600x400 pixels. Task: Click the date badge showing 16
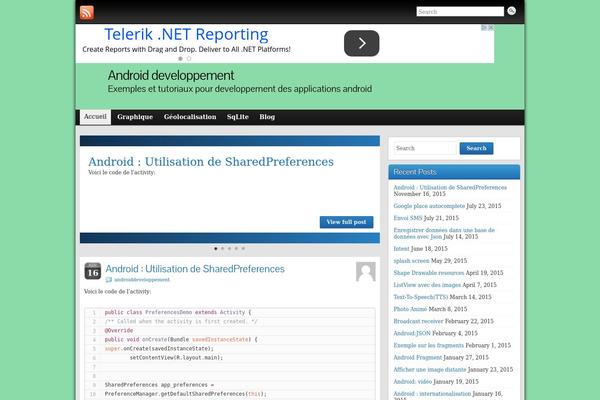tap(92, 271)
